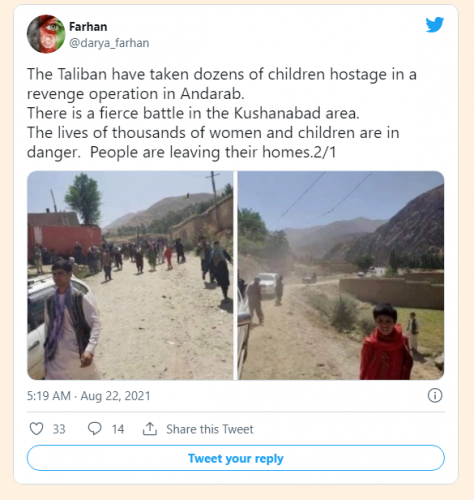Open the 5:19 AM Aug 22, 2021 timestamp

pos(89,396)
